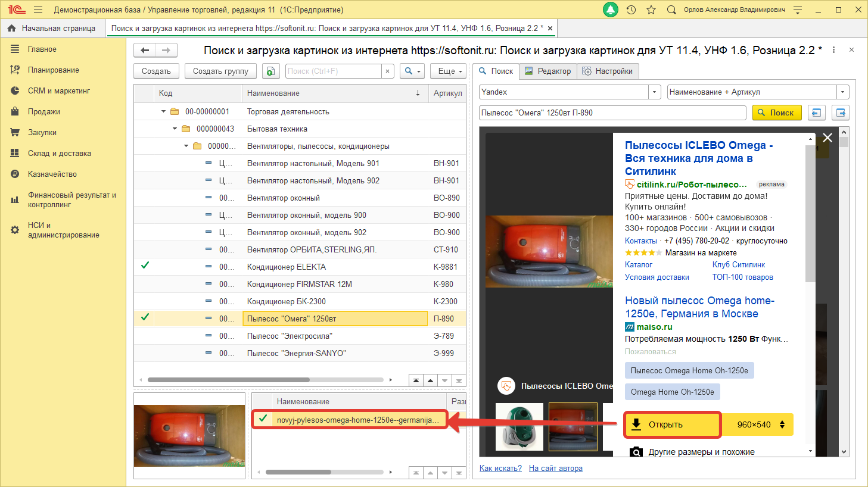Jump to last row in product list

[459, 380]
